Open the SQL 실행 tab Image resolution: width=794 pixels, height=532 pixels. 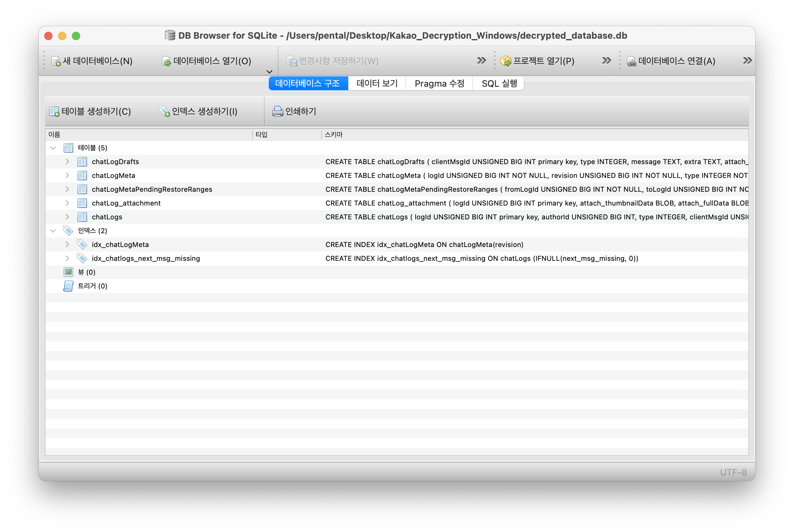click(499, 84)
